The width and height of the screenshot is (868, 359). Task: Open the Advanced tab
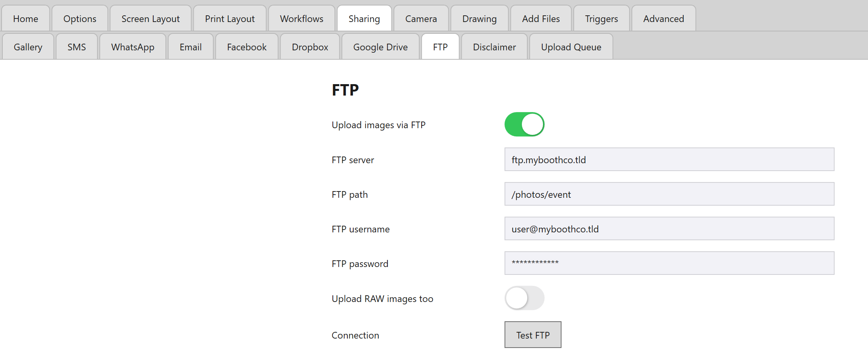pyautogui.click(x=664, y=18)
